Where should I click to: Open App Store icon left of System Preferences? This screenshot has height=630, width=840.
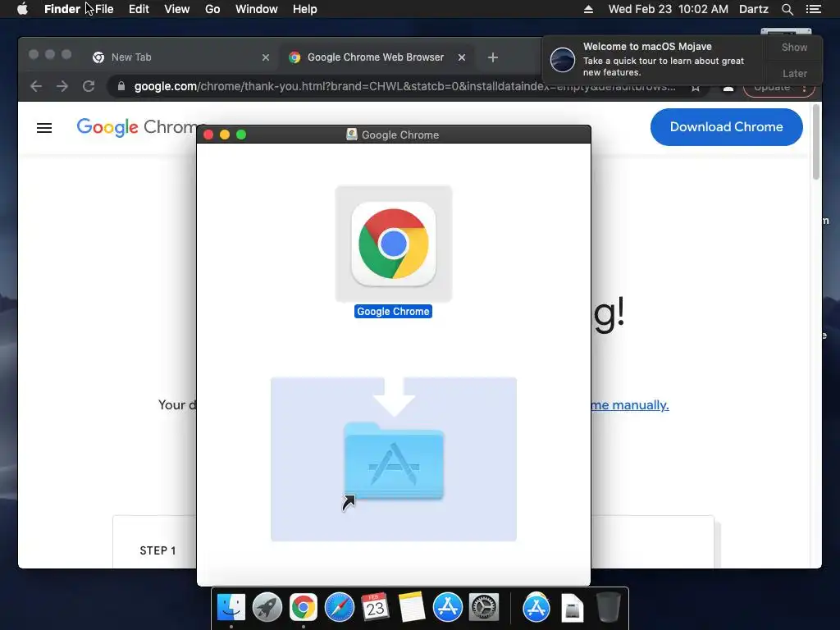(x=448, y=608)
